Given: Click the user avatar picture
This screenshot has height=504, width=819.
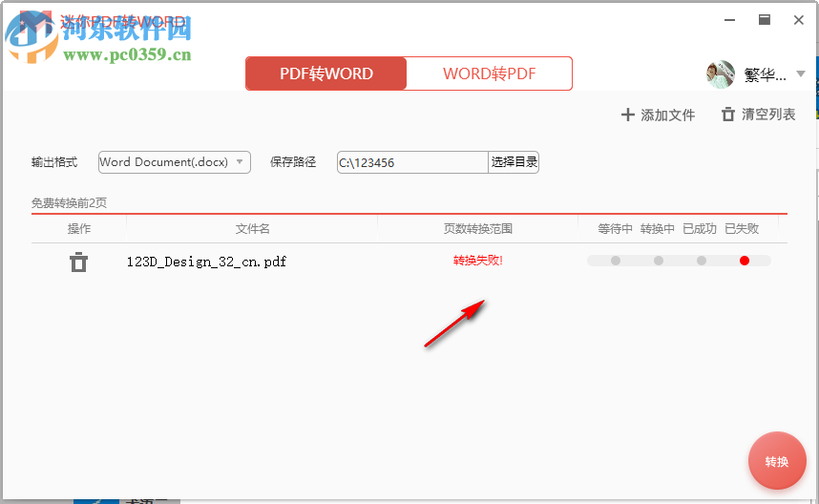Looking at the screenshot, I should (721, 74).
